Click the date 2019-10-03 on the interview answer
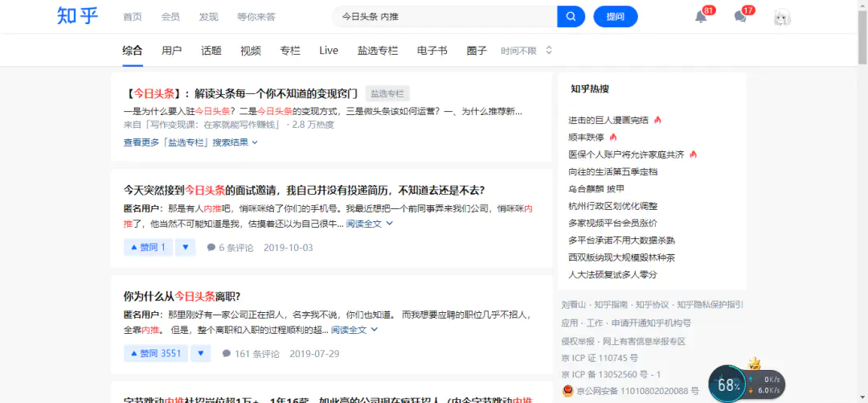 (289, 247)
